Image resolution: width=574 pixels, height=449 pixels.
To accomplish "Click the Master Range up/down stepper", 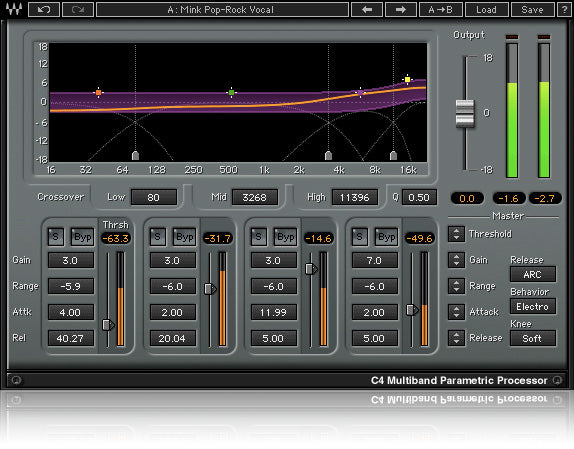I will pos(456,286).
